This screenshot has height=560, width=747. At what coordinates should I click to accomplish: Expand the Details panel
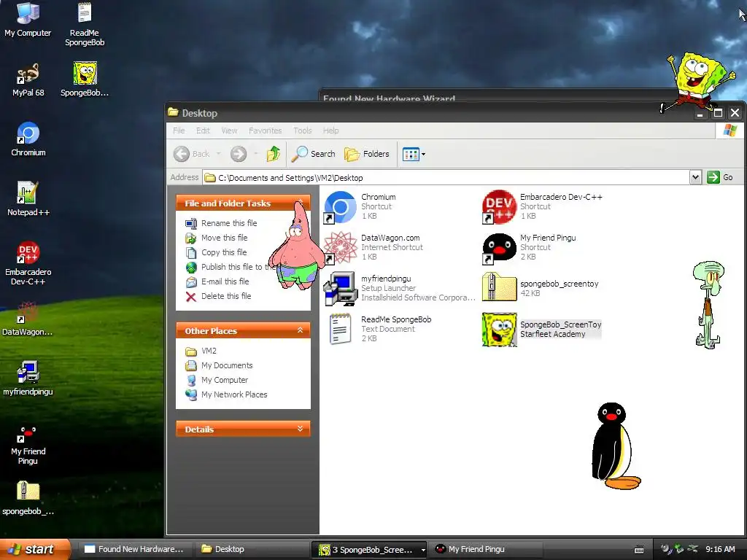300,429
